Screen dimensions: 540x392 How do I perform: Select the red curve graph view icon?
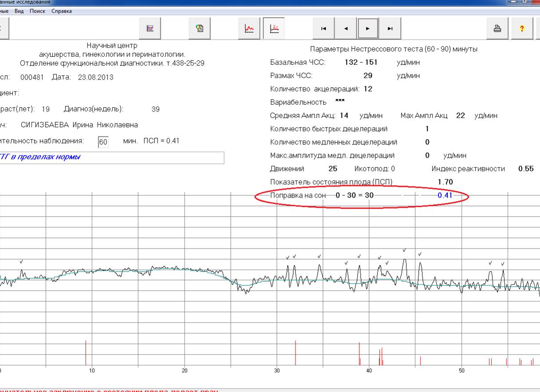point(250,28)
